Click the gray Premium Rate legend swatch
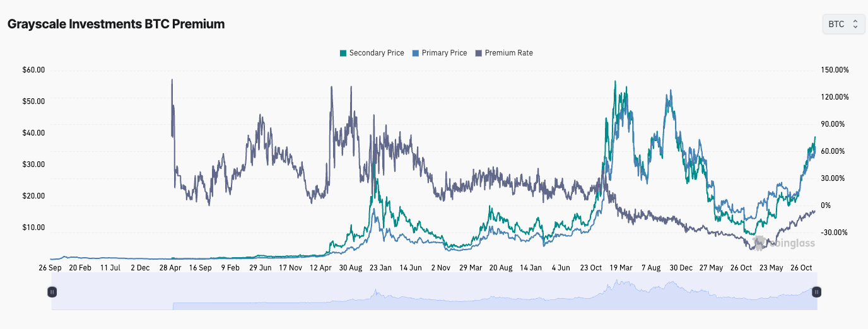Image resolution: width=868 pixels, height=329 pixels. coord(479,53)
